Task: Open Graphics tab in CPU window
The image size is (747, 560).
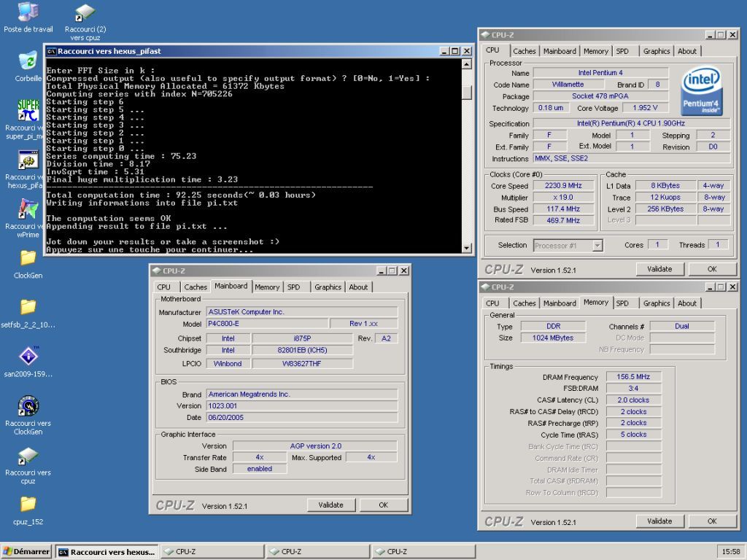Action: click(657, 51)
